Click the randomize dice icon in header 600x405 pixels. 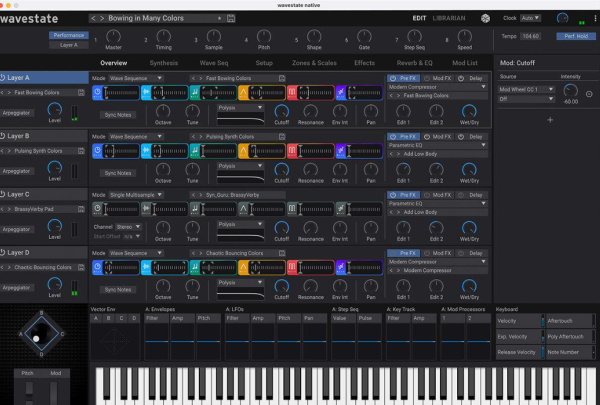486,19
